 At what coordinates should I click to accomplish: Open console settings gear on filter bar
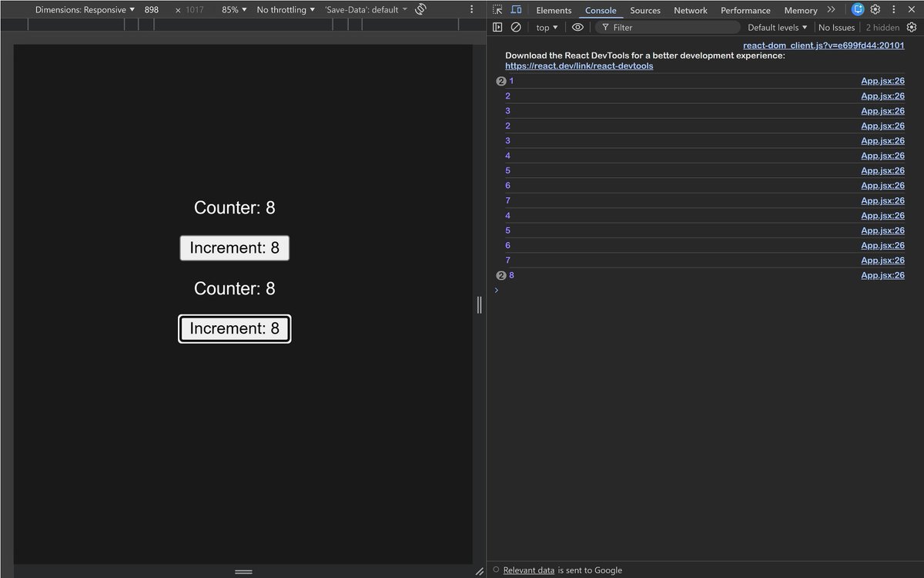click(x=916, y=27)
